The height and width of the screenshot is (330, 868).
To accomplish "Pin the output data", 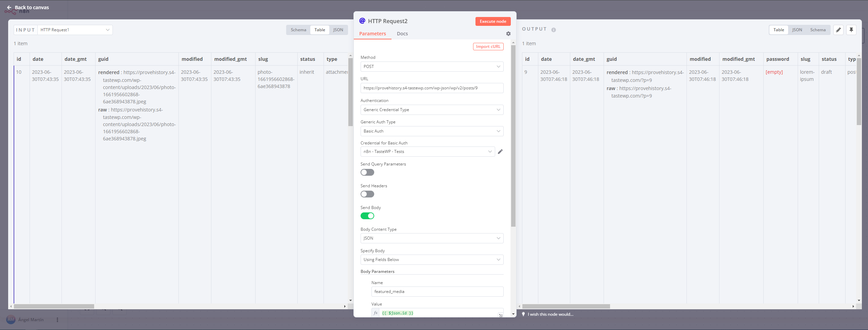I will [851, 30].
